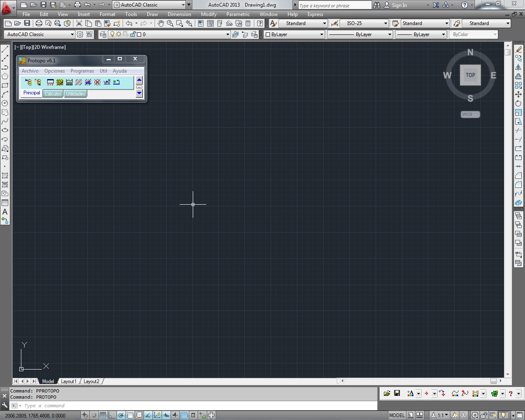
Task: Click first icon in Protopo Principal toolbar
Action: [x=28, y=82]
